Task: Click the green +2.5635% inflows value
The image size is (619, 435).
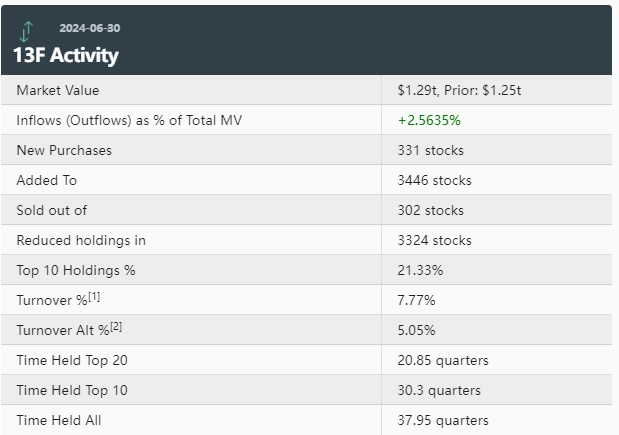Action: click(429, 120)
